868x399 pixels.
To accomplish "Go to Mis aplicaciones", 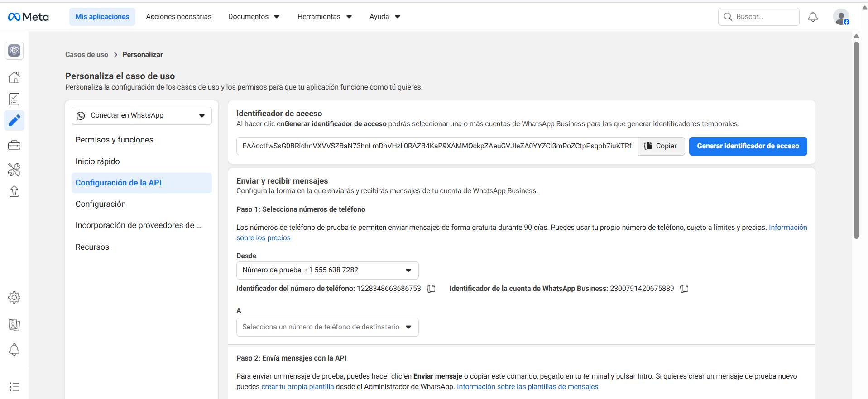I will click(102, 17).
